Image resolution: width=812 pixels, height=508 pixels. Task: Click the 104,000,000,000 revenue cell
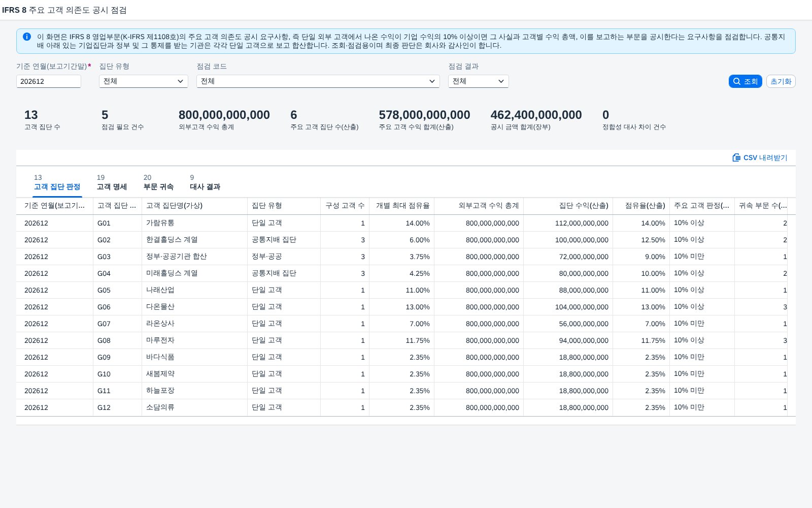pyautogui.click(x=568, y=307)
